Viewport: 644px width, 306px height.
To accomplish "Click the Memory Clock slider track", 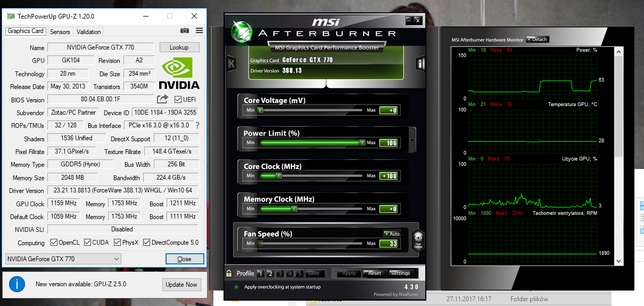I will [311, 208].
